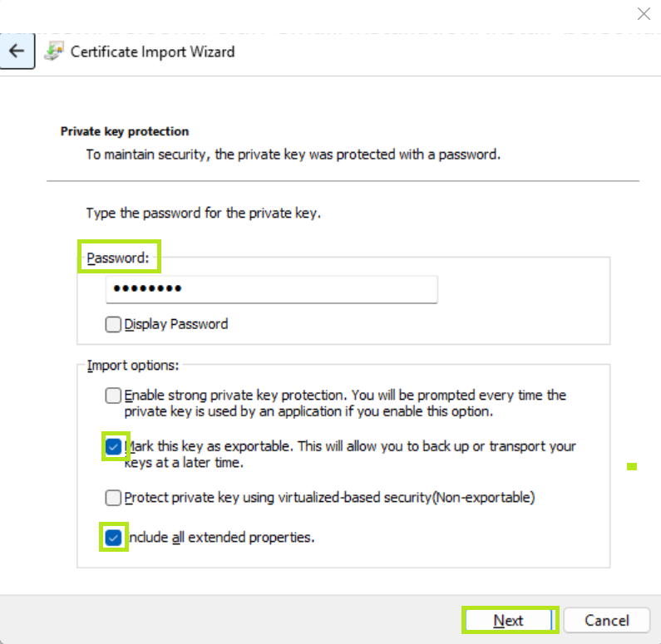The height and width of the screenshot is (644, 661).
Task: Uncheck Include all extended properties box
Action: click(113, 538)
